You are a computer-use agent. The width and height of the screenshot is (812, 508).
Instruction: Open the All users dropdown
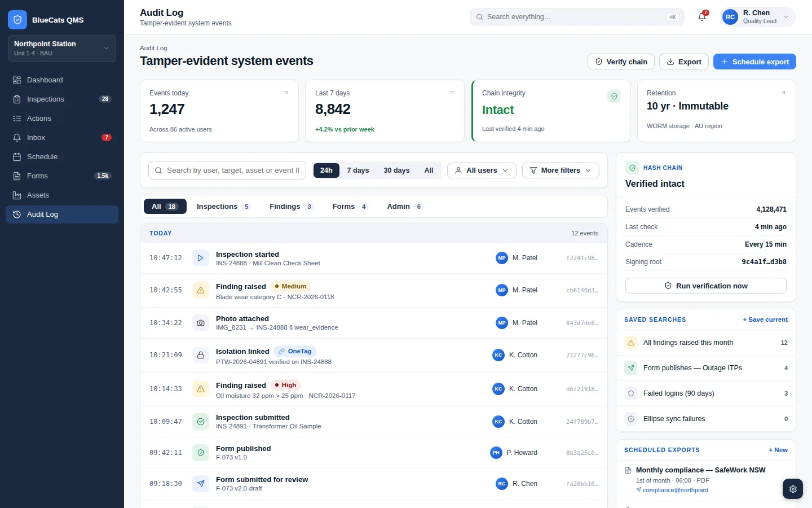pyautogui.click(x=482, y=170)
